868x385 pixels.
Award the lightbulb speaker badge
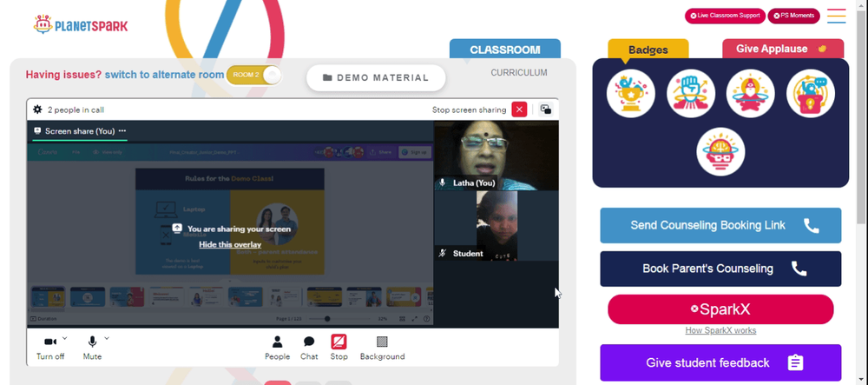click(x=811, y=94)
